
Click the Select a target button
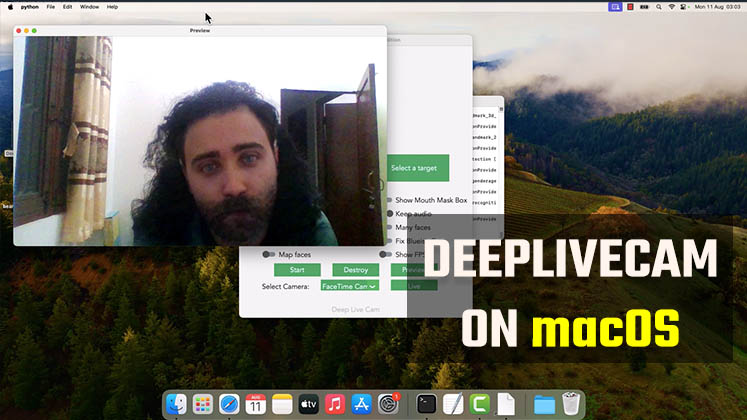tap(418, 168)
